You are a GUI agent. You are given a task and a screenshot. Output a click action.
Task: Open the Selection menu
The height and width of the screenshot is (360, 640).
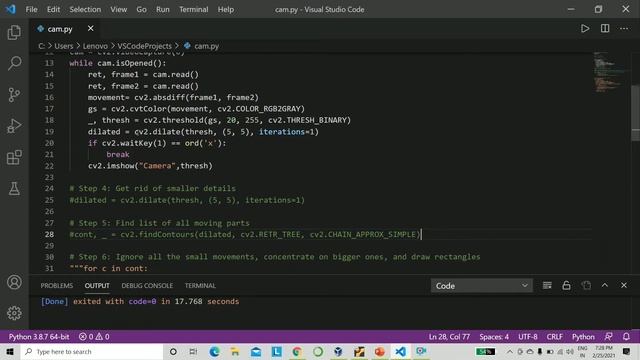[x=85, y=9]
